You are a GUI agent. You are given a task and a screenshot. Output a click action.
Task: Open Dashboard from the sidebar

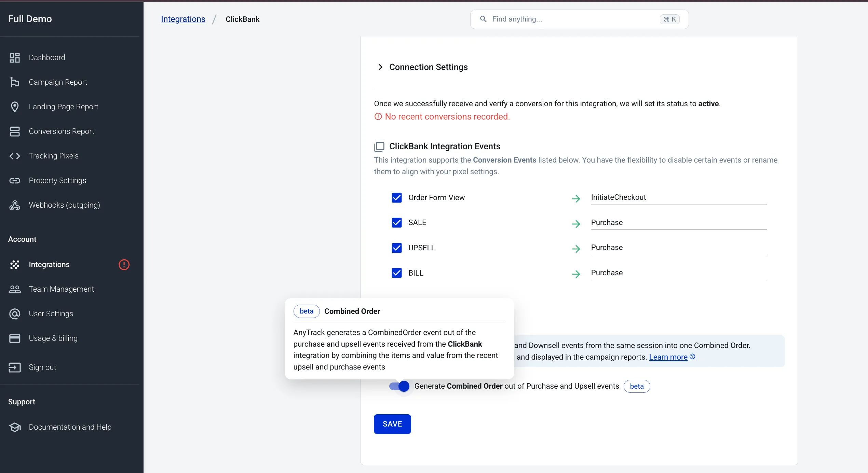coord(47,57)
